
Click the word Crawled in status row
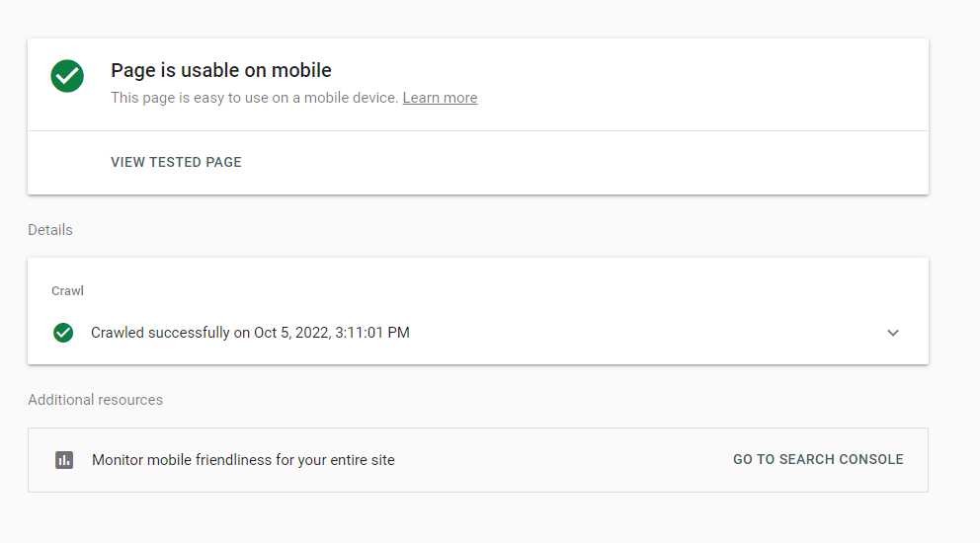click(x=118, y=333)
